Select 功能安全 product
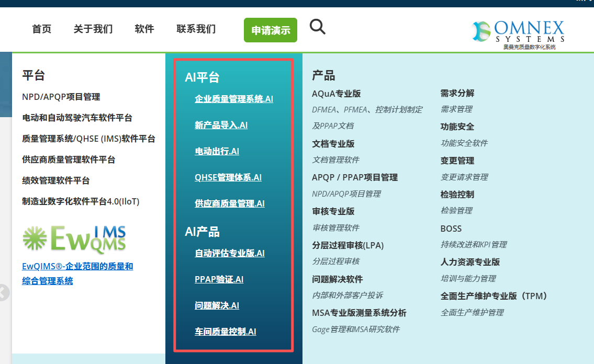594x364 pixels. click(457, 127)
